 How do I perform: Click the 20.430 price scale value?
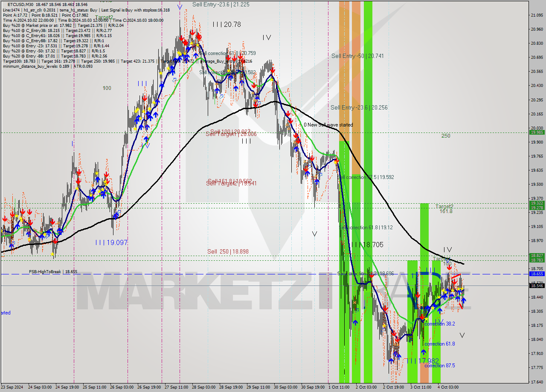(x=537, y=86)
